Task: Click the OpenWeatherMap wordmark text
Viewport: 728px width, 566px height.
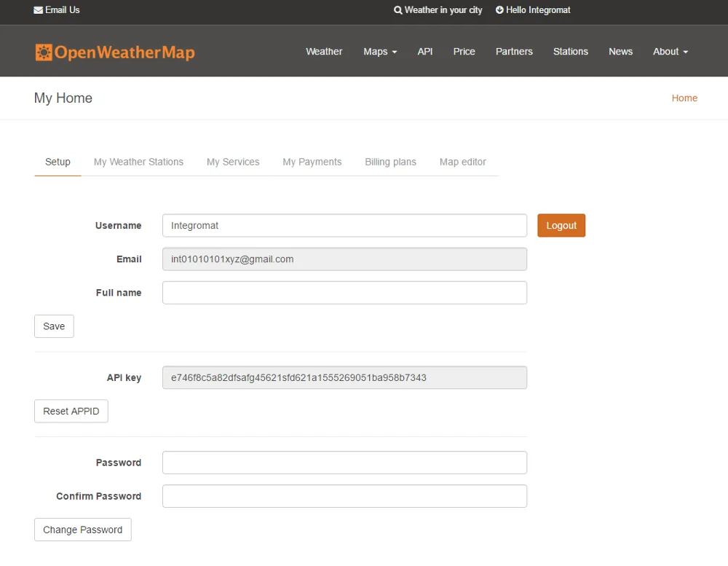Action: tap(124, 52)
